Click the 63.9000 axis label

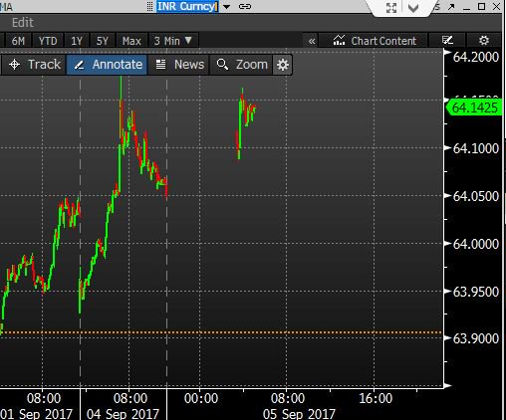[x=476, y=338]
